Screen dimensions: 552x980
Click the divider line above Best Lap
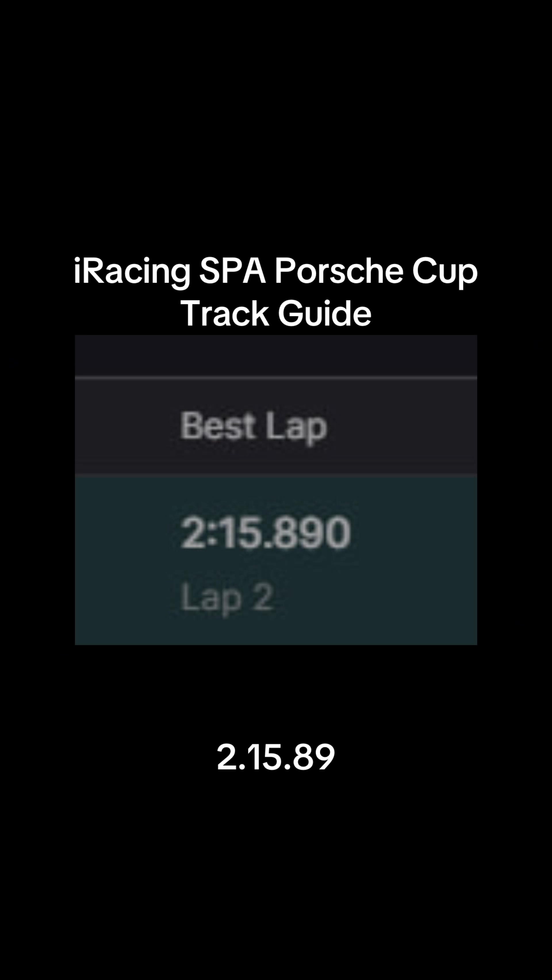(x=276, y=378)
